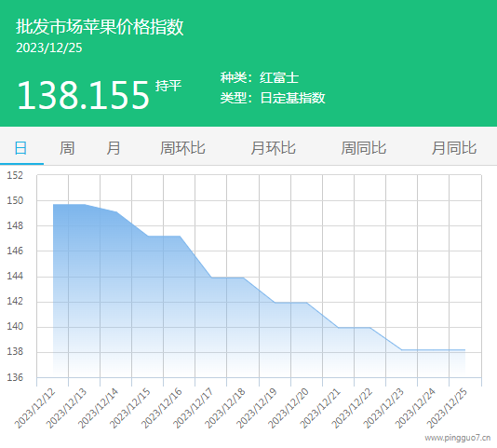Screen dimensions: 497x448
Task: Click the 批发市场苹果价格指数 title
Action: 100,27
